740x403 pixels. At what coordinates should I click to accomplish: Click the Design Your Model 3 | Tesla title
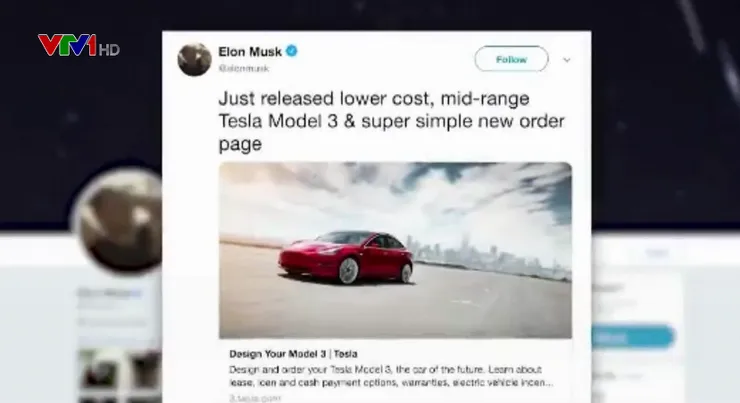pos(293,354)
